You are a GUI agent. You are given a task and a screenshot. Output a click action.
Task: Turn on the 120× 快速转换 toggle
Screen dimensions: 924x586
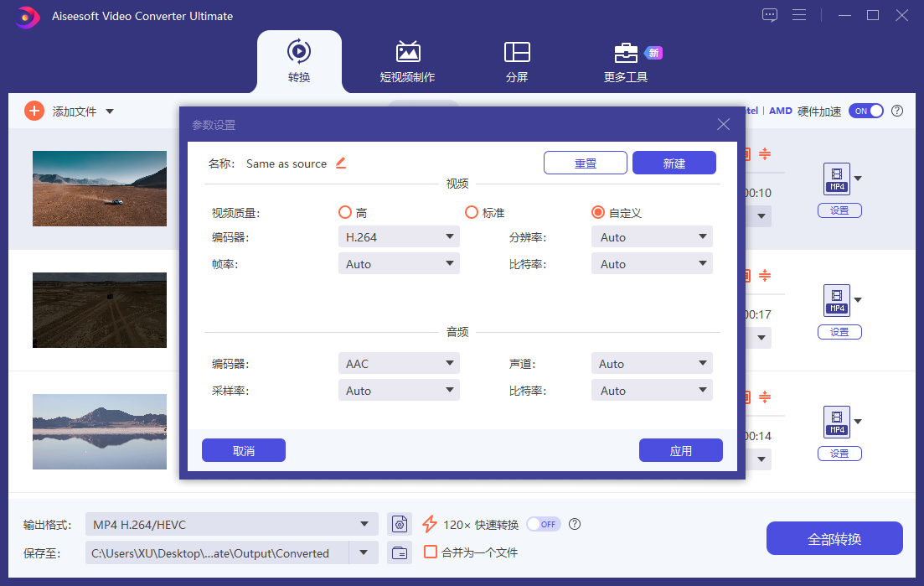tap(543, 524)
